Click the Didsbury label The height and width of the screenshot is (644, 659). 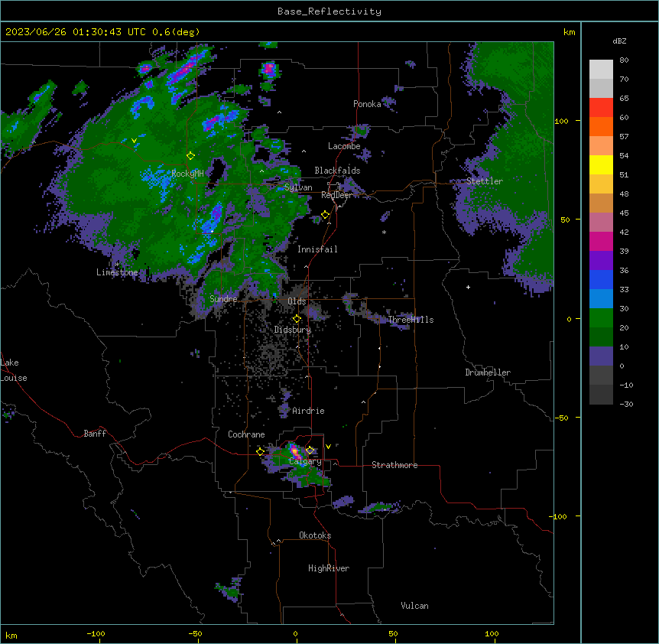click(293, 330)
